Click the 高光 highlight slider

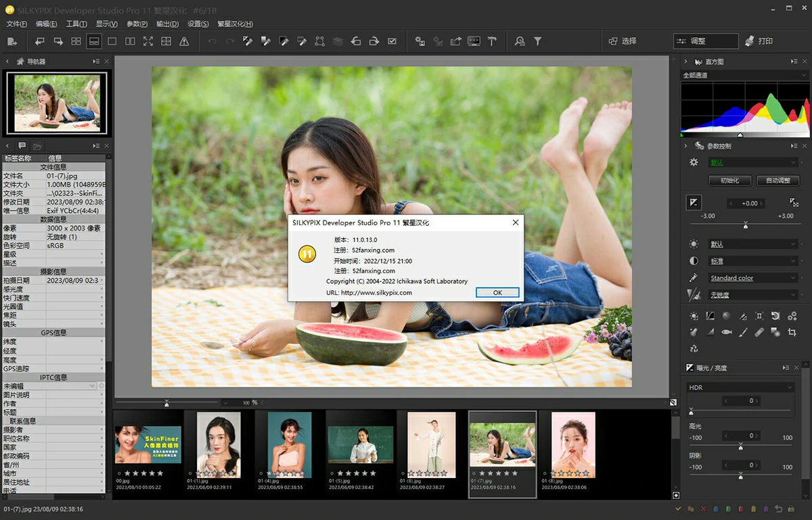(x=740, y=446)
